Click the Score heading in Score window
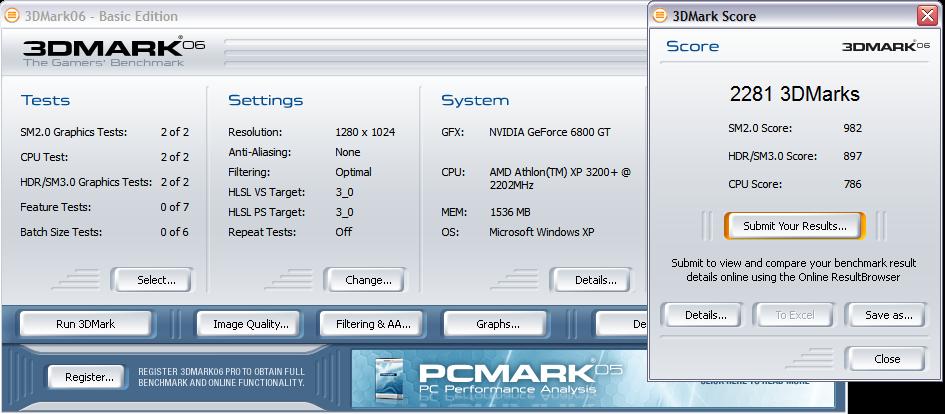The height and width of the screenshot is (414, 945). [x=692, y=46]
